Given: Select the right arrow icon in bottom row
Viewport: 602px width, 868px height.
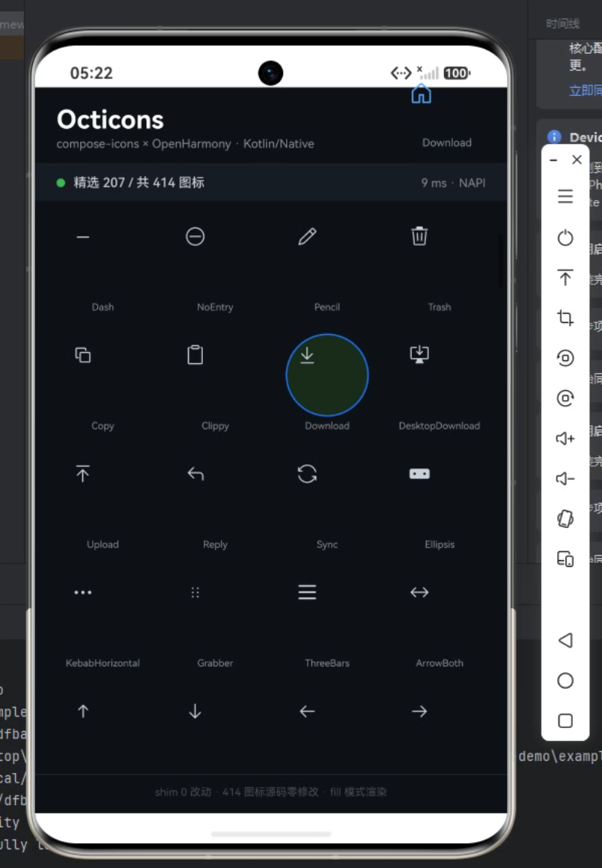Looking at the screenshot, I should [419, 711].
